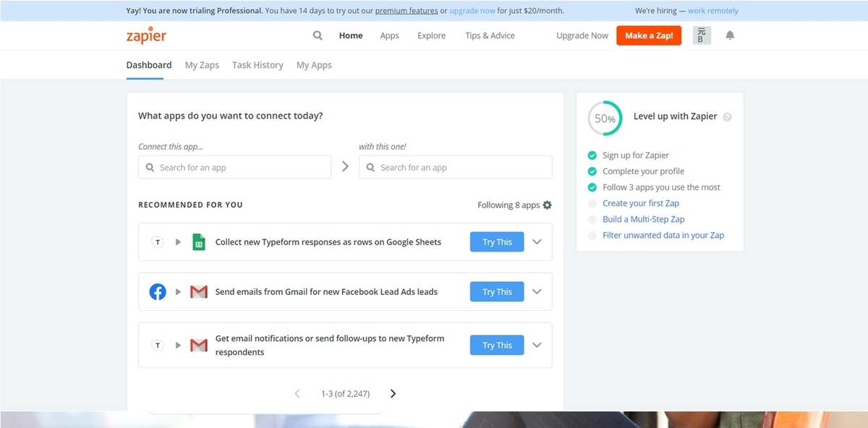Switch to the Task History tab
Viewport: 868px width, 428px height.
[258, 65]
